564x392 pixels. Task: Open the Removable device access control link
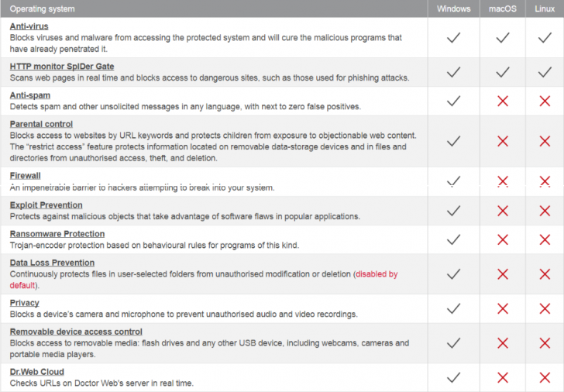(x=76, y=332)
